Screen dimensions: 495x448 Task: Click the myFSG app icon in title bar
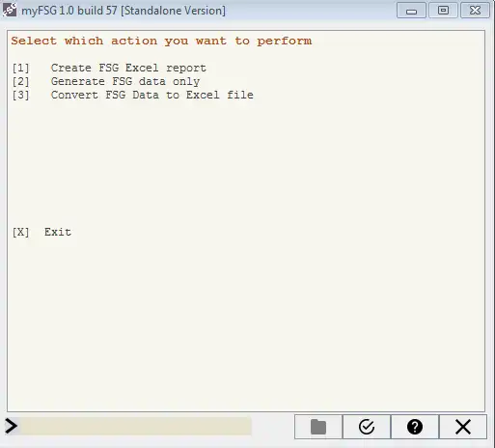click(10, 10)
